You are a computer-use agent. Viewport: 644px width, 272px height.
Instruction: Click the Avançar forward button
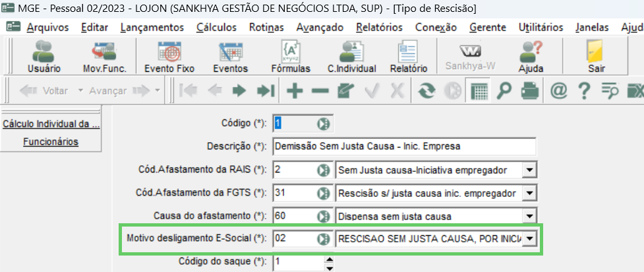[119, 91]
